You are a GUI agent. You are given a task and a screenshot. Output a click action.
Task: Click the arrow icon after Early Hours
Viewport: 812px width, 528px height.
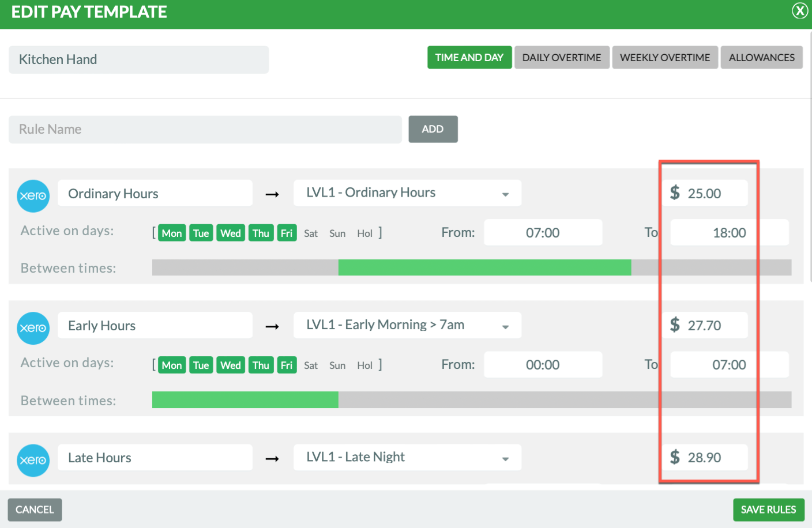click(x=272, y=327)
